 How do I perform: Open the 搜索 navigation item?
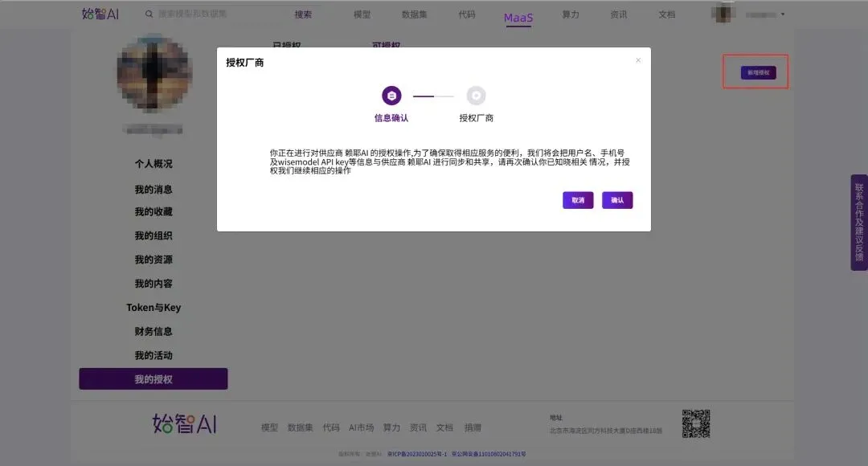(x=303, y=14)
